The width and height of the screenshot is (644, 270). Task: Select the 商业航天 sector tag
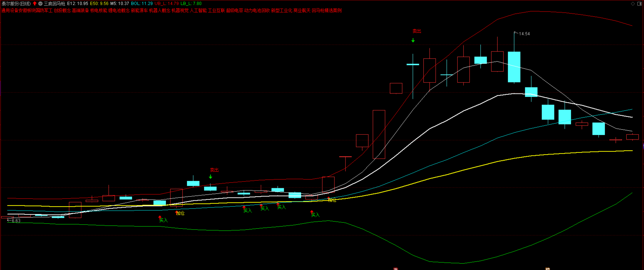tap(302, 10)
